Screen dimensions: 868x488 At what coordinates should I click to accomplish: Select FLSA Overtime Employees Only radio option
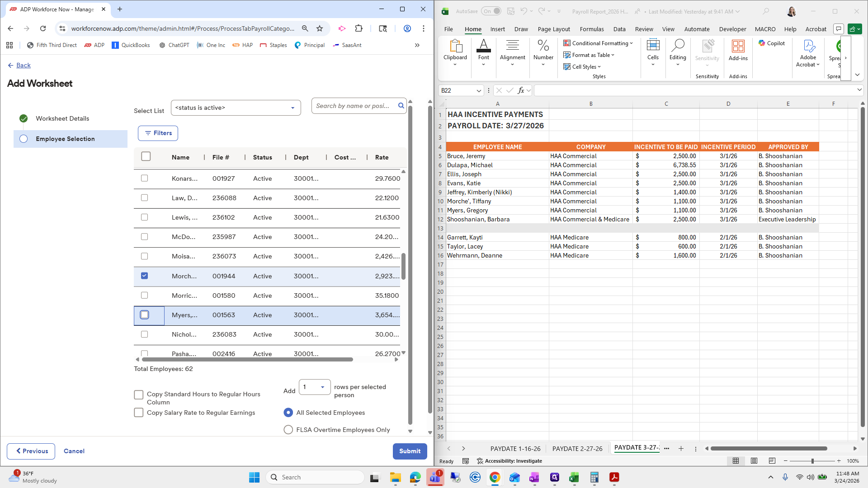click(x=288, y=430)
